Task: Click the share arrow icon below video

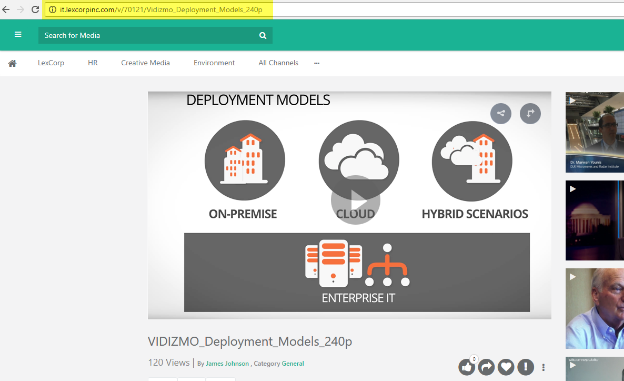Action: click(486, 367)
